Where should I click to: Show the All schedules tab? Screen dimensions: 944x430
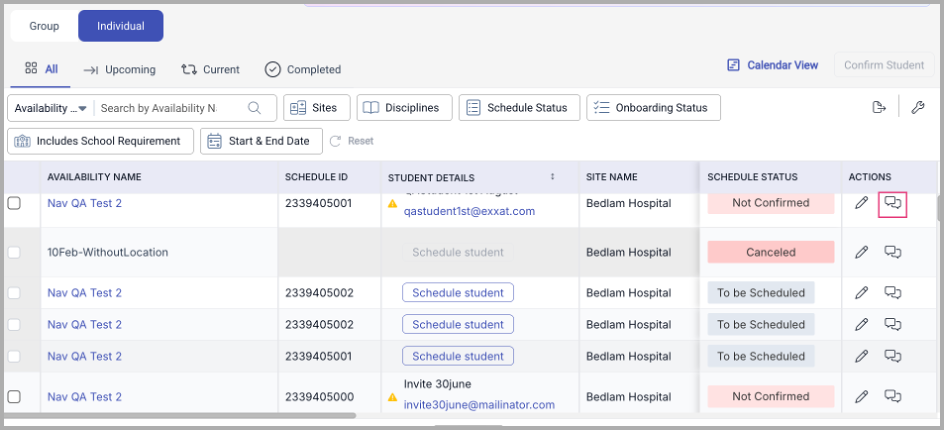41,69
